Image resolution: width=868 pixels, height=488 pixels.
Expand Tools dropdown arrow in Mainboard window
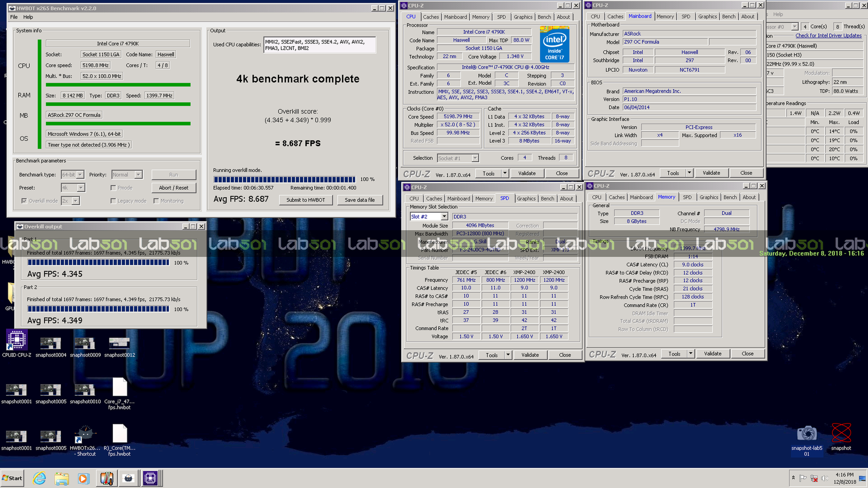pos(689,173)
